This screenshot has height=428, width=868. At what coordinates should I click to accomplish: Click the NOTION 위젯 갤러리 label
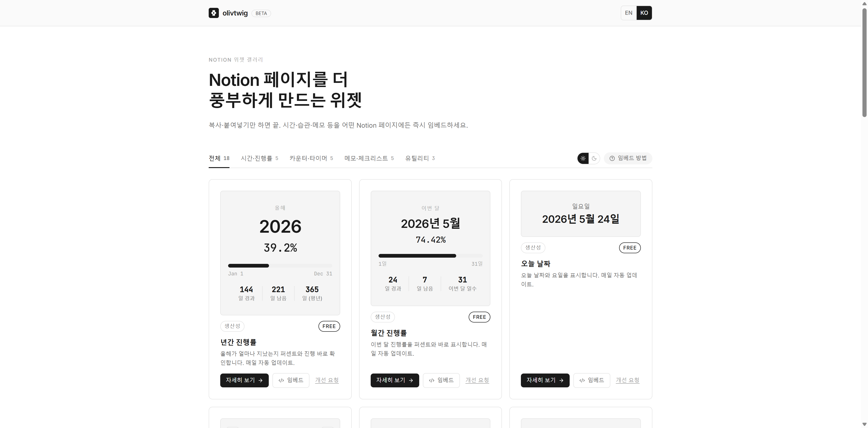235,60
